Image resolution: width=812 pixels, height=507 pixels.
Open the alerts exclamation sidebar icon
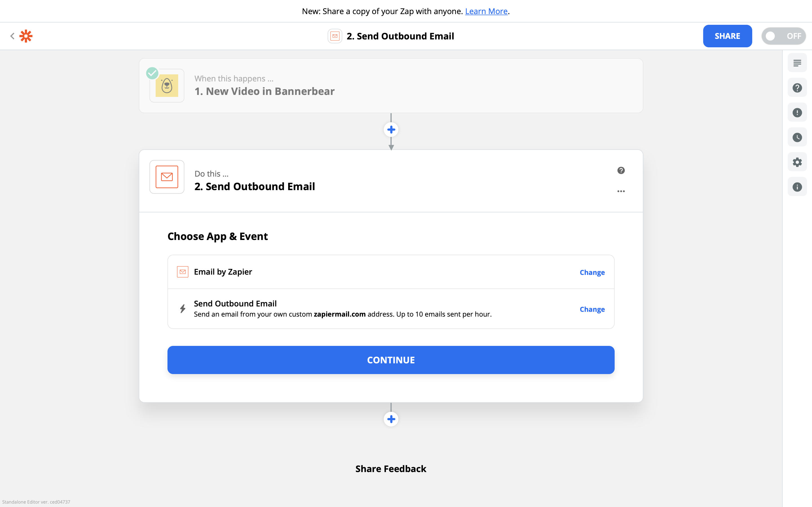coord(797,113)
